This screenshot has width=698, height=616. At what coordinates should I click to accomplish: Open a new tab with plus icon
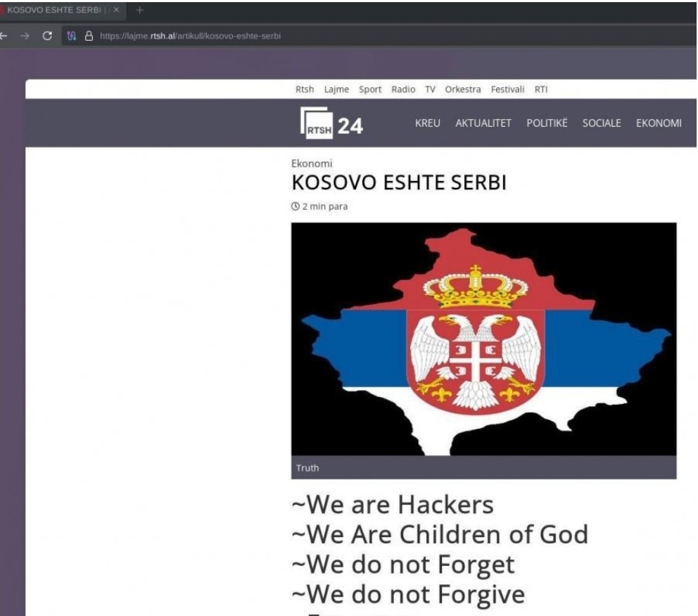pyautogui.click(x=139, y=10)
